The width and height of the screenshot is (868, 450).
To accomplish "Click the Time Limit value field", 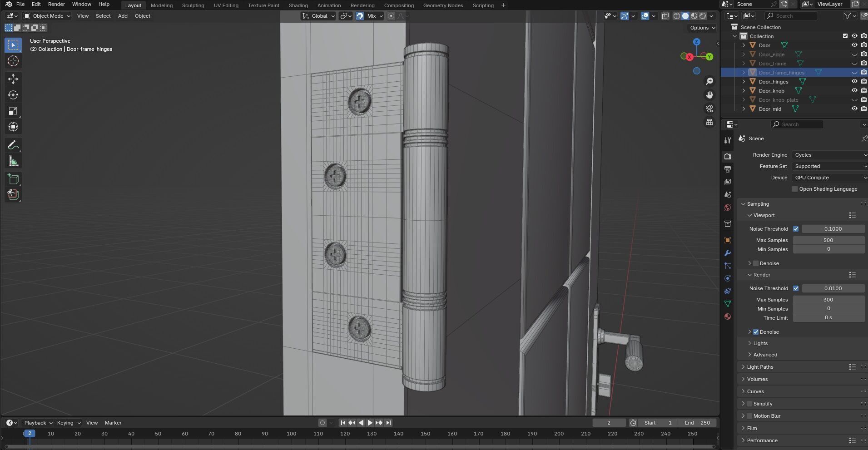I will click(828, 318).
